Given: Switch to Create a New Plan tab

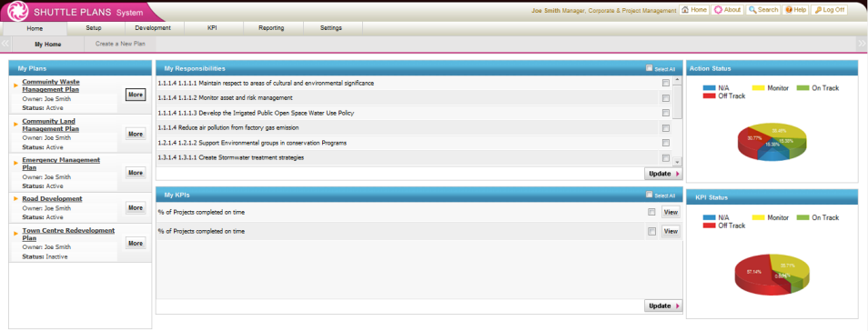Looking at the screenshot, I should [120, 44].
